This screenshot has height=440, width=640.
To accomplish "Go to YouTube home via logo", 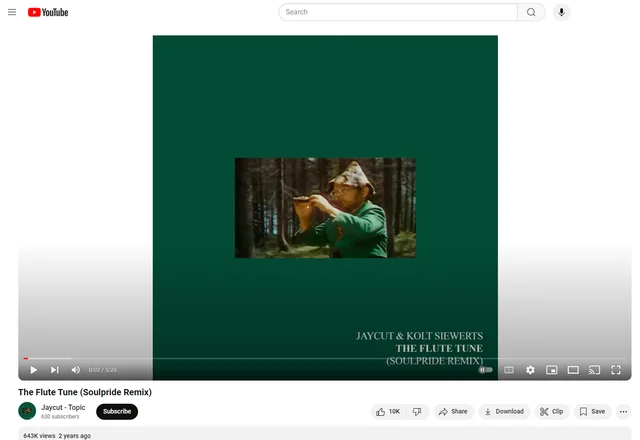I will [x=48, y=12].
